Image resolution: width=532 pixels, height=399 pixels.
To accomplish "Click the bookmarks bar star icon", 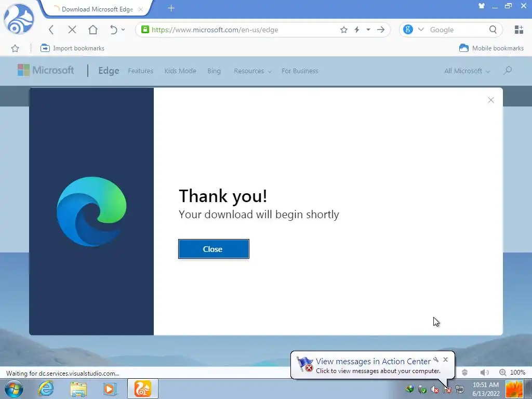I will point(15,48).
